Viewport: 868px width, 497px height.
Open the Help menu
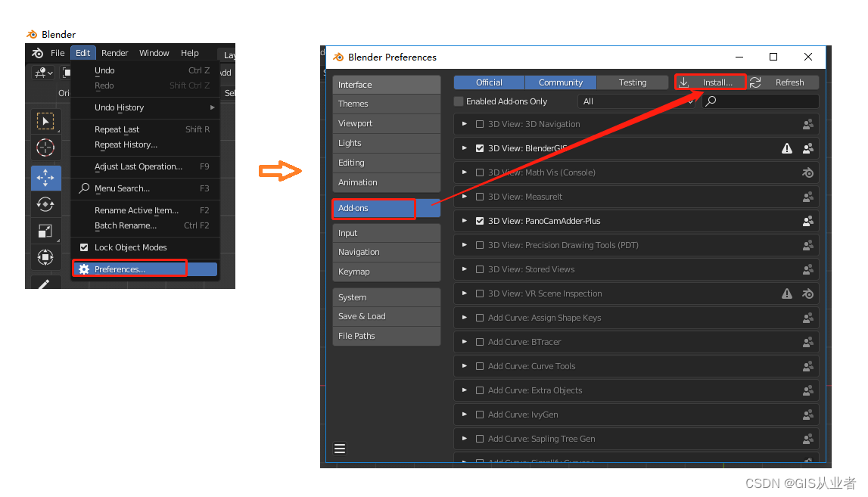pos(189,53)
